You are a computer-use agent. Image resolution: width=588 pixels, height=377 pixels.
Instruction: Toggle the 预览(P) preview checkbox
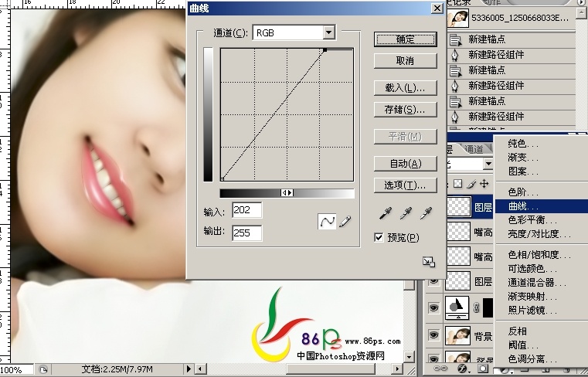coord(379,237)
